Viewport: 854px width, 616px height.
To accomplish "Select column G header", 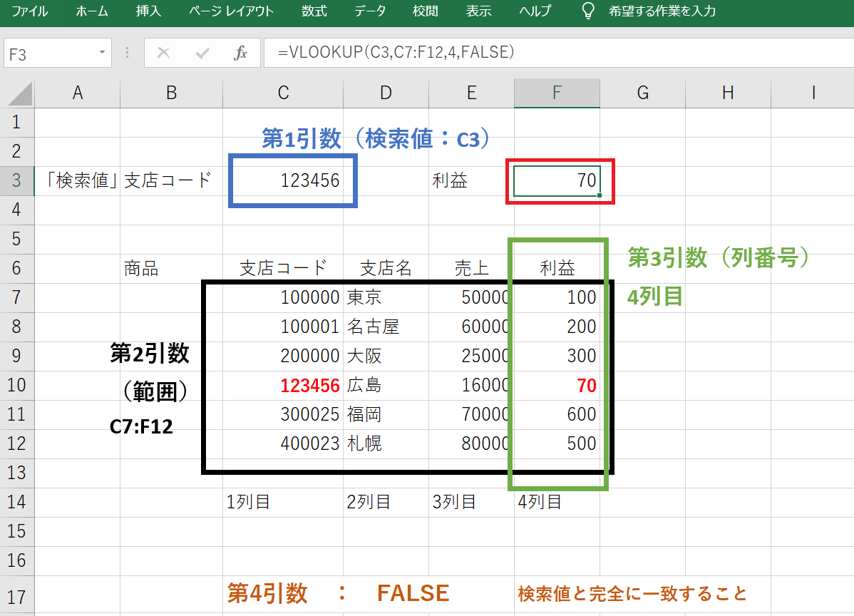I will coord(643,93).
